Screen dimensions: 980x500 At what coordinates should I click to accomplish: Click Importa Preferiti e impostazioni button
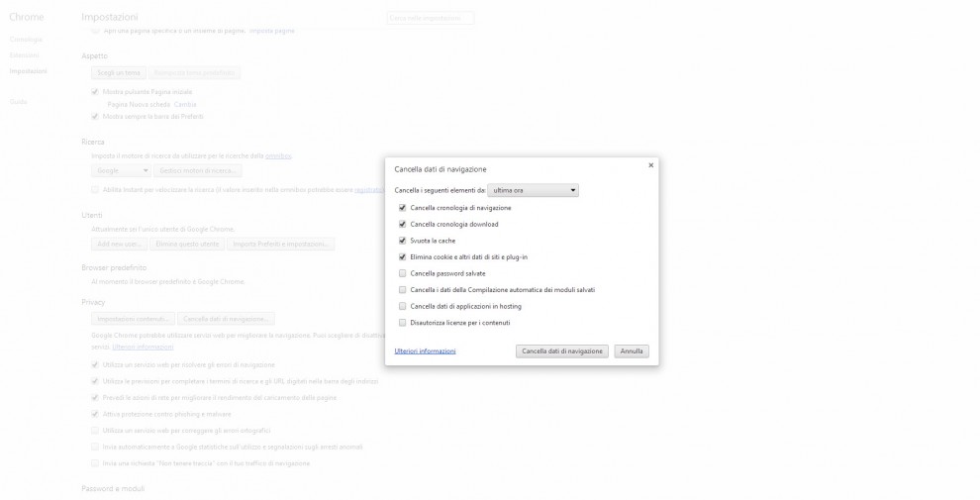pos(280,245)
